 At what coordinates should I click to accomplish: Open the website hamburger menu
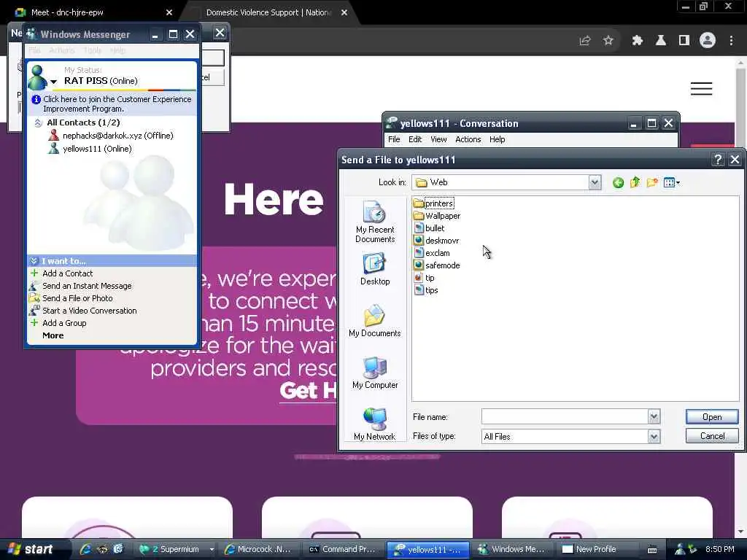(701, 88)
